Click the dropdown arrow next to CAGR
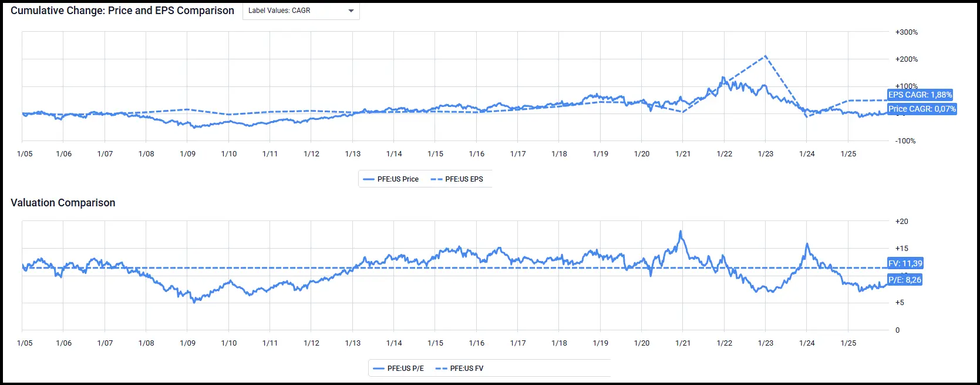This screenshot has width=980, height=385. click(351, 11)
